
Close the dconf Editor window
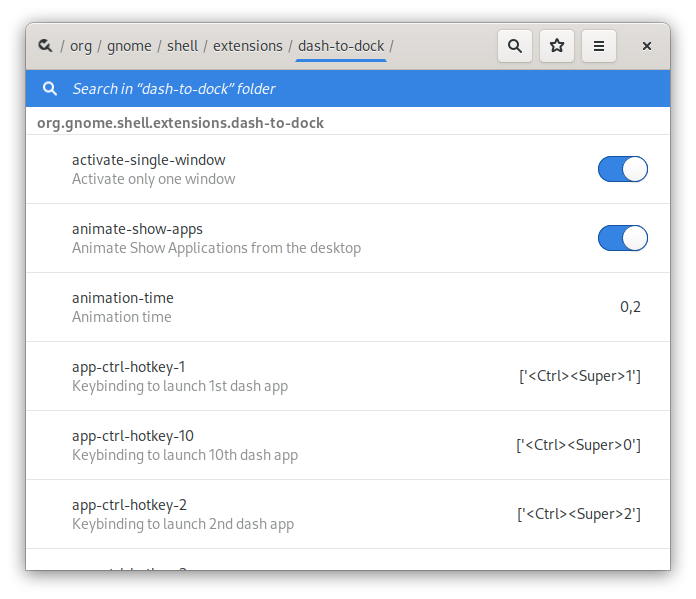tap(647, 46)
